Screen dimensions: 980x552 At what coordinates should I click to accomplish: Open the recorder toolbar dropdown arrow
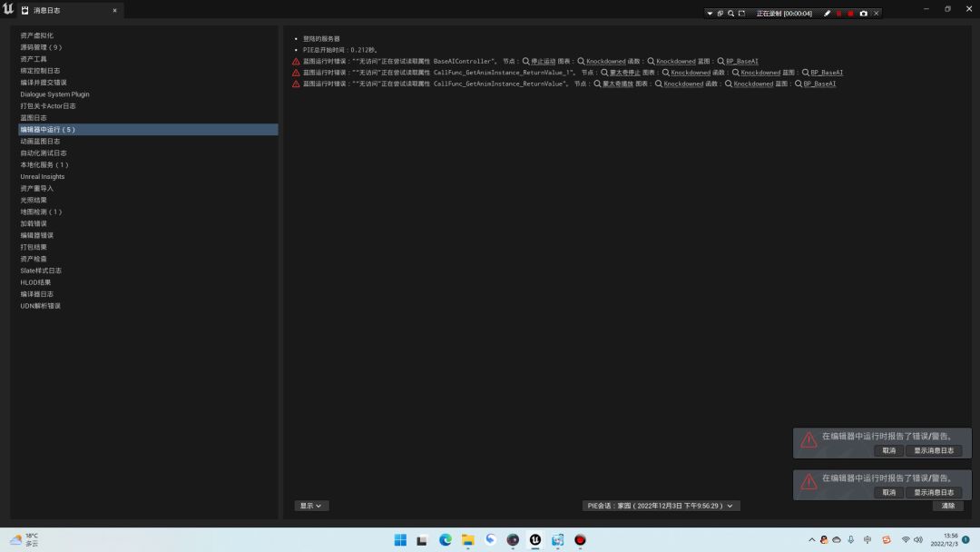click(x=710, y=14)
